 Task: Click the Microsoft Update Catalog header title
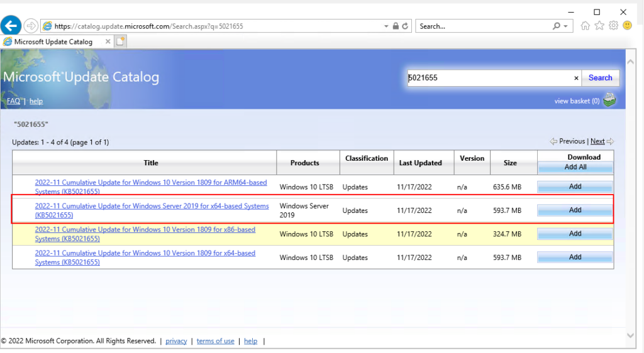click(x=81, y=77)
